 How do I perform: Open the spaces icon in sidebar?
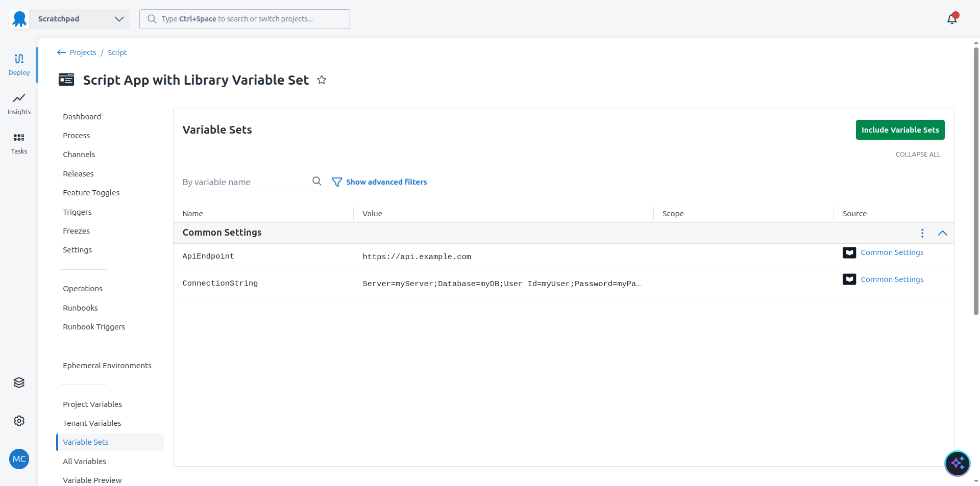point(19,382)
